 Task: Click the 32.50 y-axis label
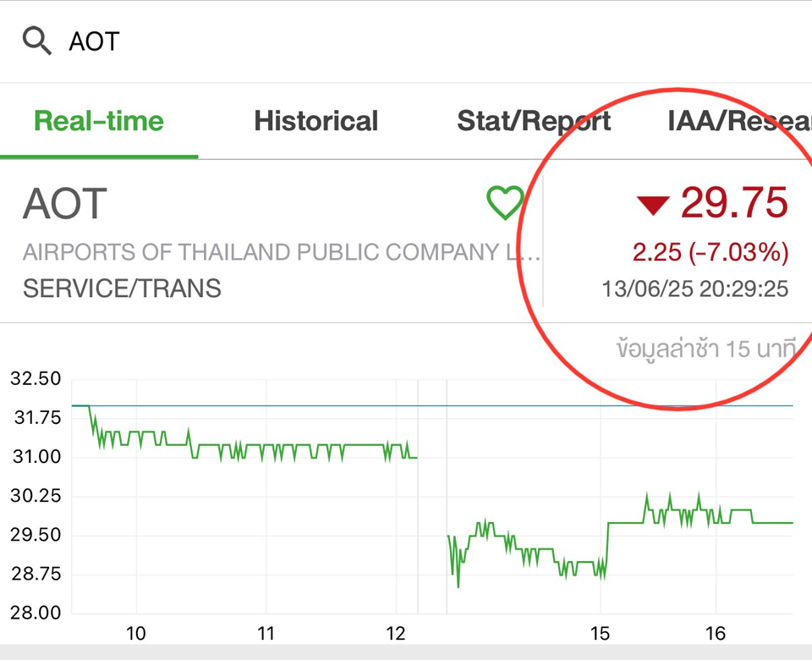tap(36, 379)
